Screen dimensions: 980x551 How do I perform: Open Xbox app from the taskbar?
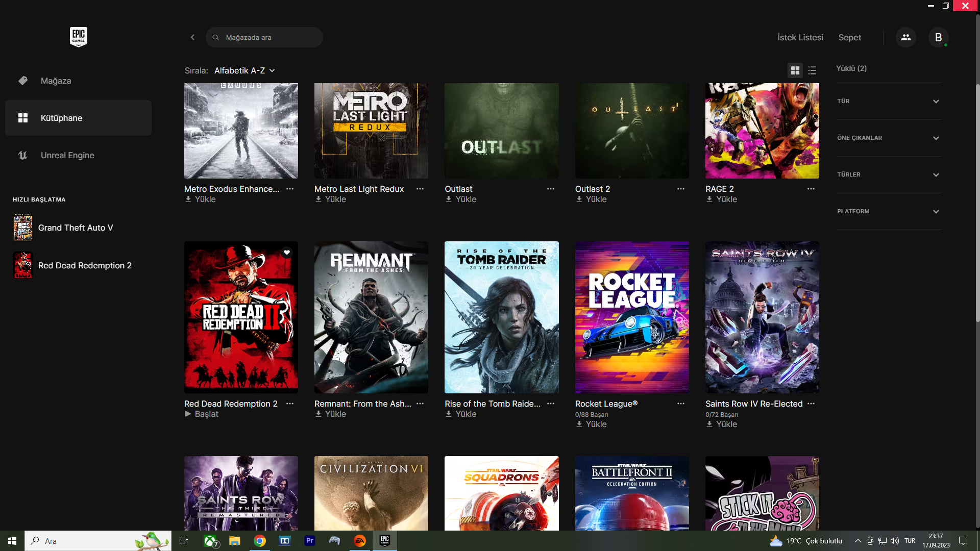210,541
